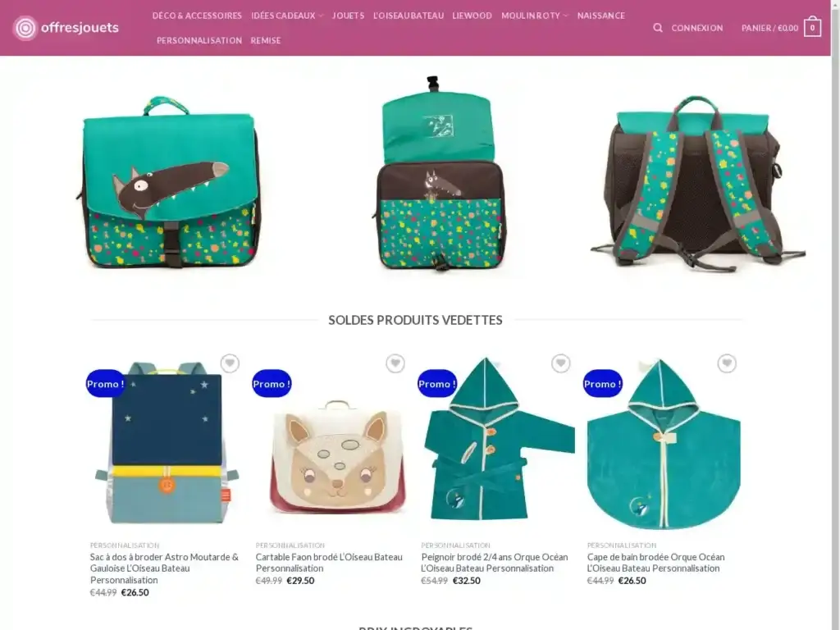This screenshot has height=630, width=840.
Task: Expand the Moulin Roty dropdown menu
Action: click(534, 16)
